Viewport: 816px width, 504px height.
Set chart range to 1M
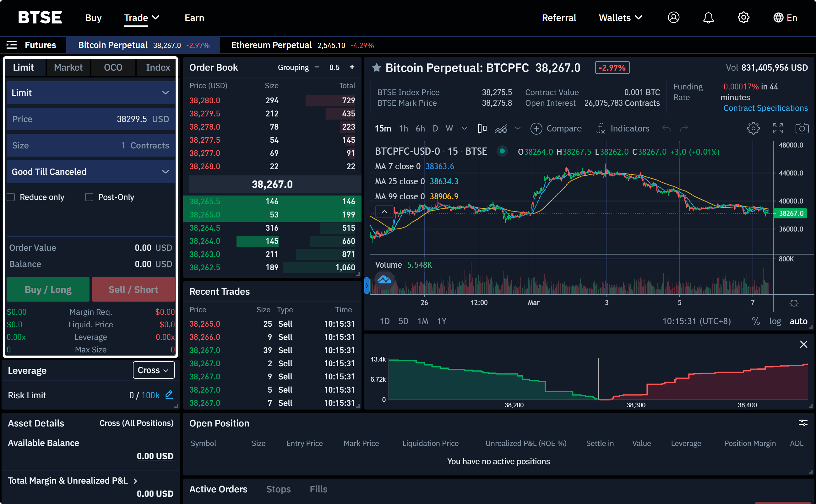pos(423,321)
